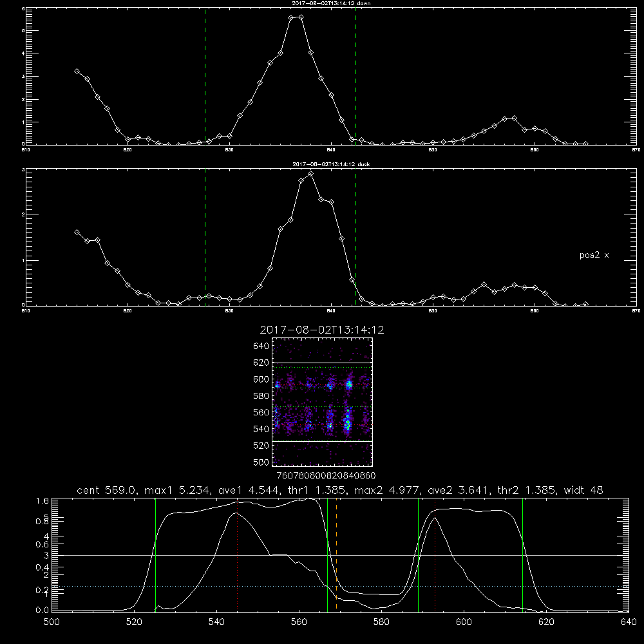This screenshot has width=644, height=644.
Task: Click the "thr1 1.385" value in header
Action: click(317, 490)
